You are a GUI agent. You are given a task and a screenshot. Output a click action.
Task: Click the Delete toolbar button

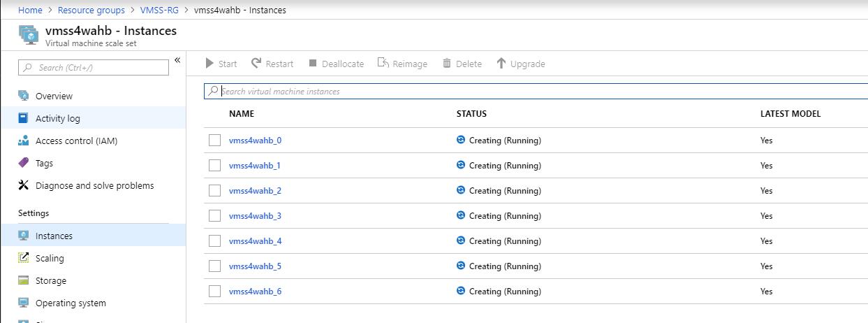coord(462,64)
